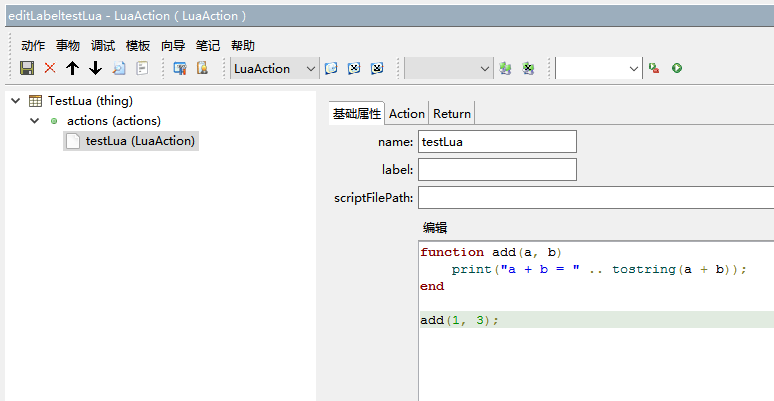This screenshot has width=774, height=401.
Task: Click the green run play icon
Action: point(677,68)
